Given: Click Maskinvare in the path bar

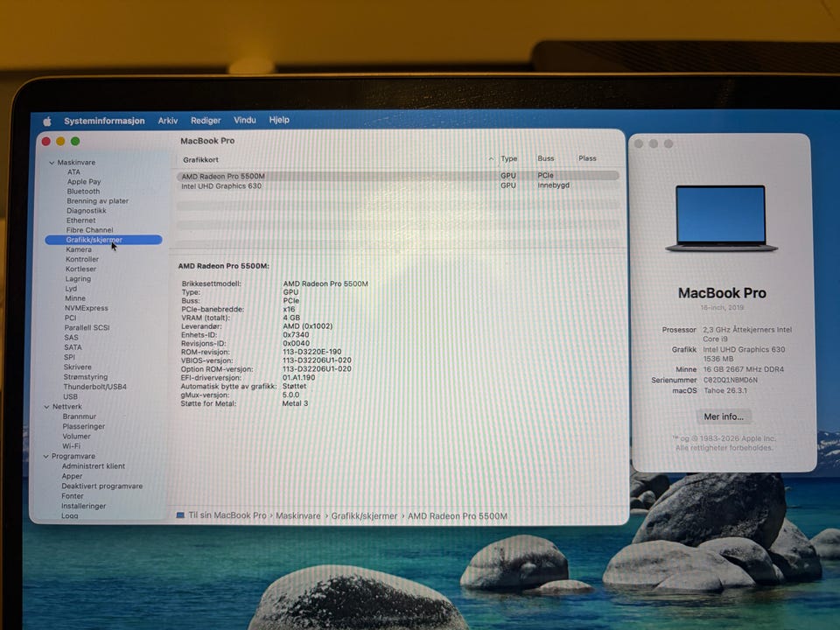Looking at the screenshot, I should pos(297,516).
